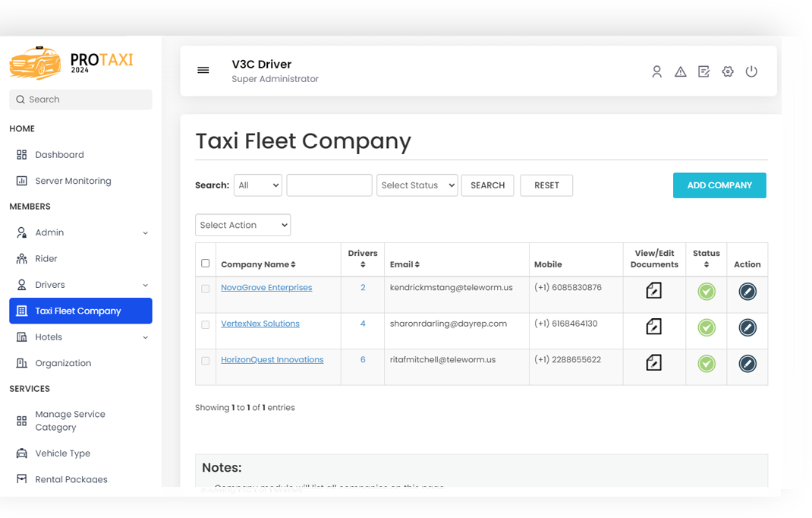812x518 pixels.
Task: Expand the Admin submenu chevron
Action: tap(146, 233)
